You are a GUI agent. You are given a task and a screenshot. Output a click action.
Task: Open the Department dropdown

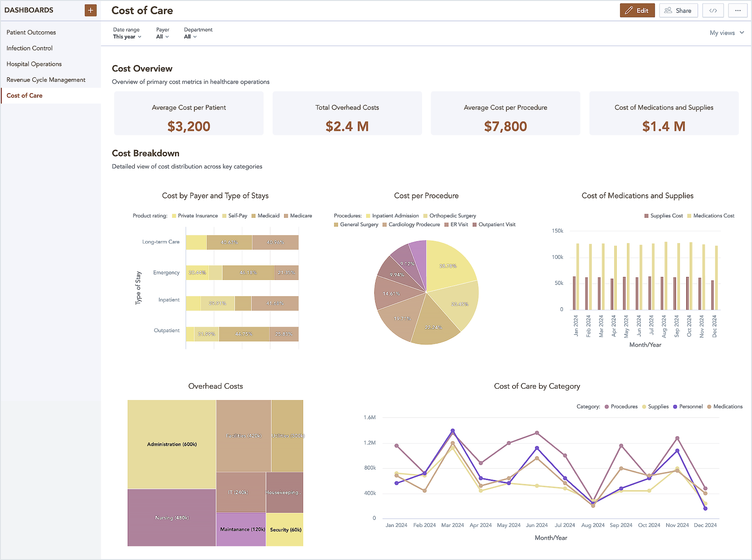pos(190,37)
